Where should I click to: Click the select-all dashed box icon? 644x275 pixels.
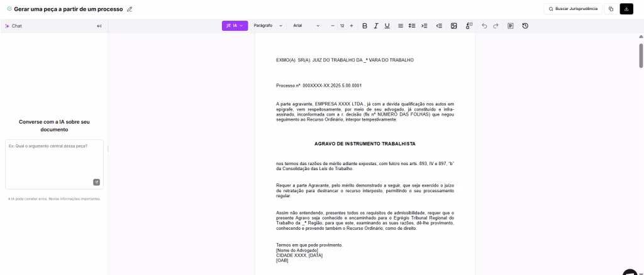point(511,26)
